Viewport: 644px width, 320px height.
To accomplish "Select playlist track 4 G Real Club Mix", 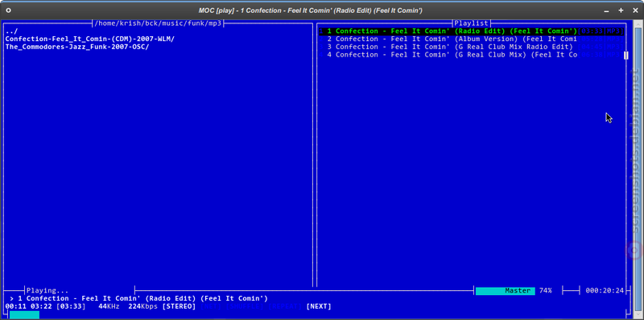I will 471,55.
